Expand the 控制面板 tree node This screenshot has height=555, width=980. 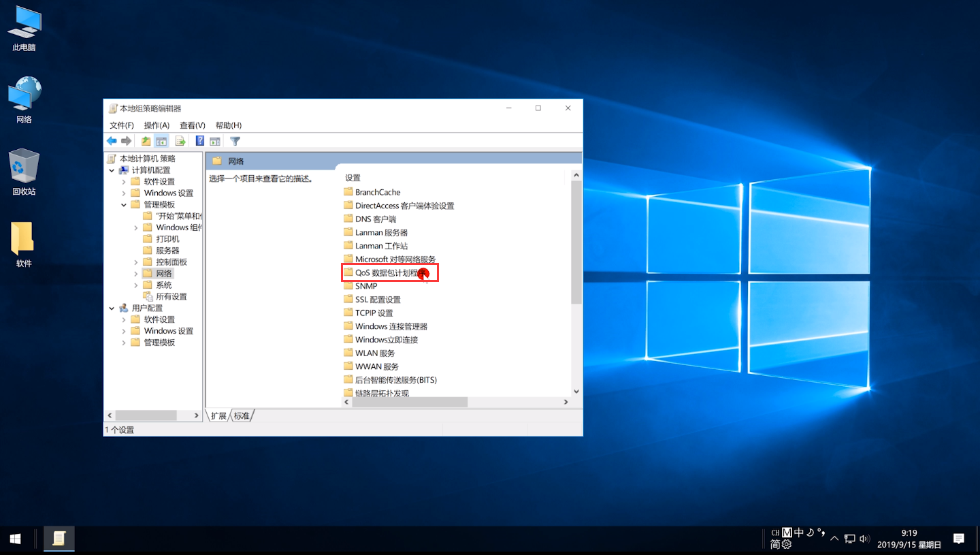point(136,262)
